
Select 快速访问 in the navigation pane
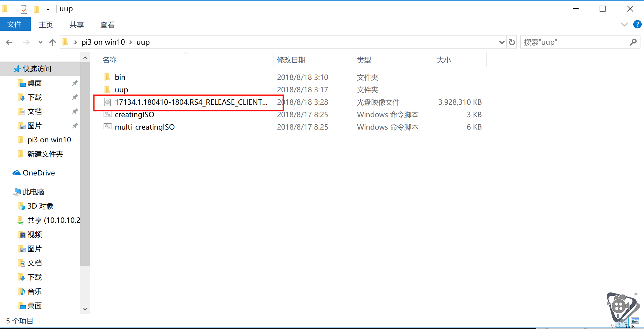click(37, 69)
